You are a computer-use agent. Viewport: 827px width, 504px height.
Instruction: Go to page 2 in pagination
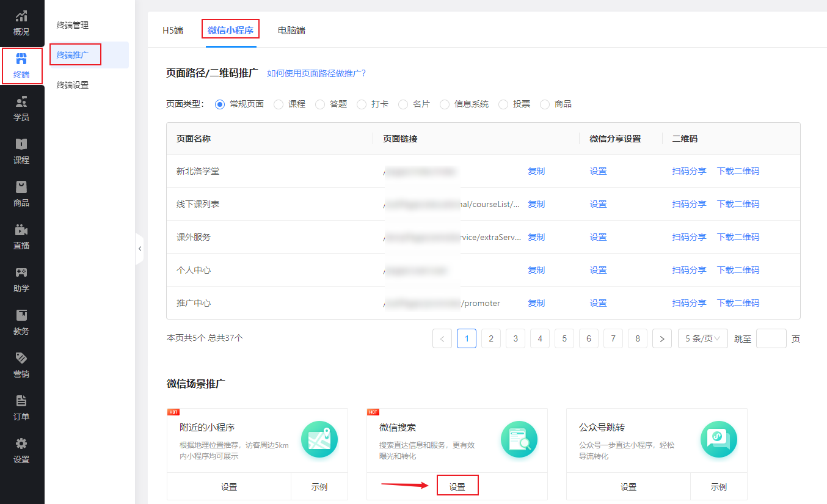coord(491,338)
